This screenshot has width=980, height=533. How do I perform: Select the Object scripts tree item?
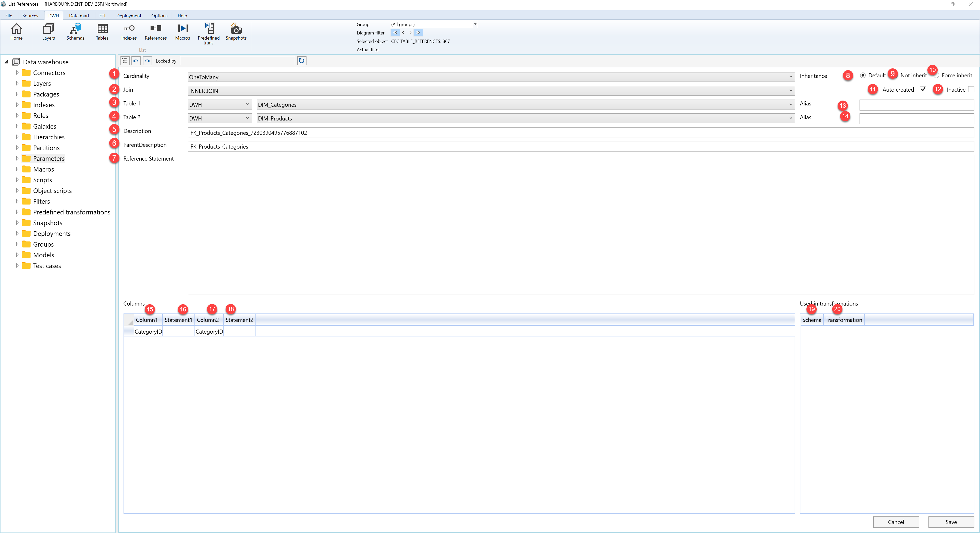coord(52,191)
